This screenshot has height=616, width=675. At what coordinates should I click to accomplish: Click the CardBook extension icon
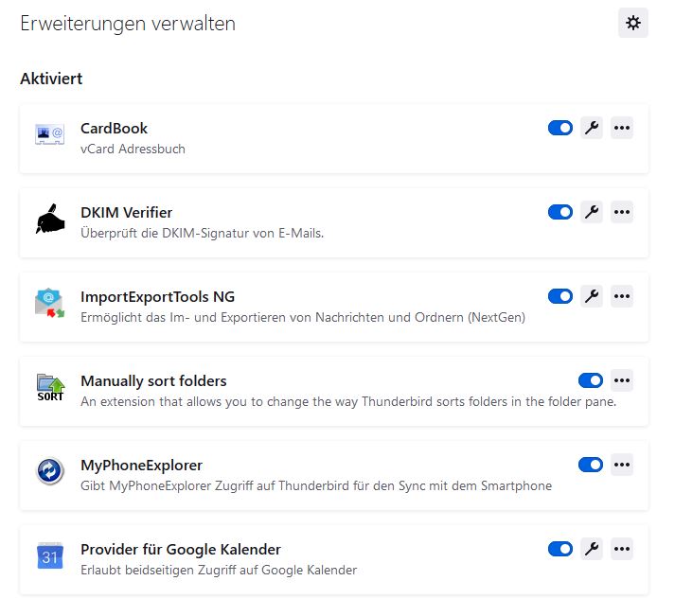pyautogui.click(x=49, y=135)
